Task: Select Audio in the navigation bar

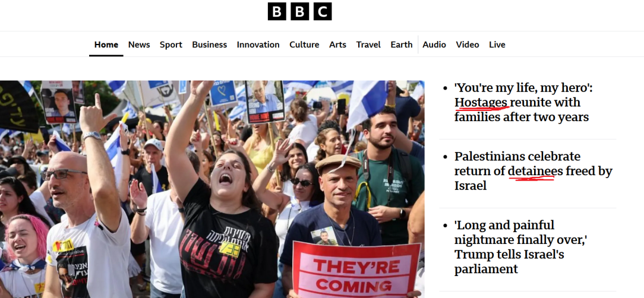Action: [434, 45]
